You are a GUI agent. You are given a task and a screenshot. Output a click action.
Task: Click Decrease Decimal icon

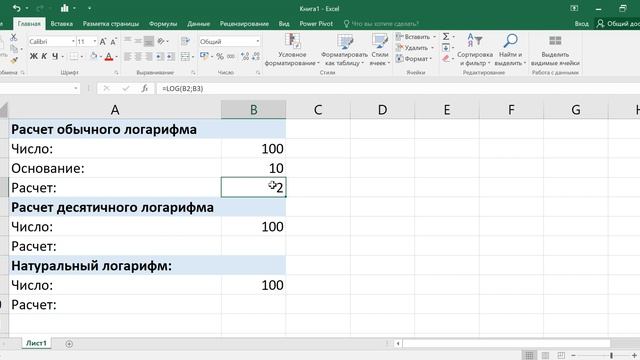pos(256,56)
